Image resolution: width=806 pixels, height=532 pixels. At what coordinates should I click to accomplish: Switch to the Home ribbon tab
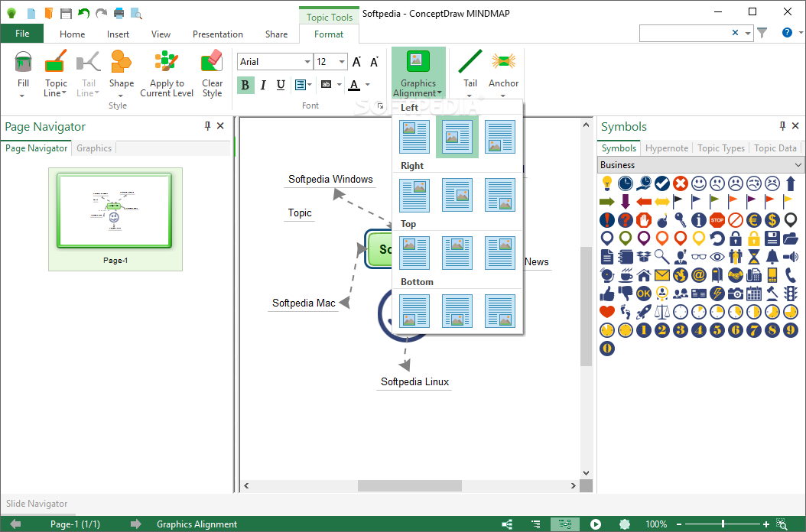click(x=73, y=34)
